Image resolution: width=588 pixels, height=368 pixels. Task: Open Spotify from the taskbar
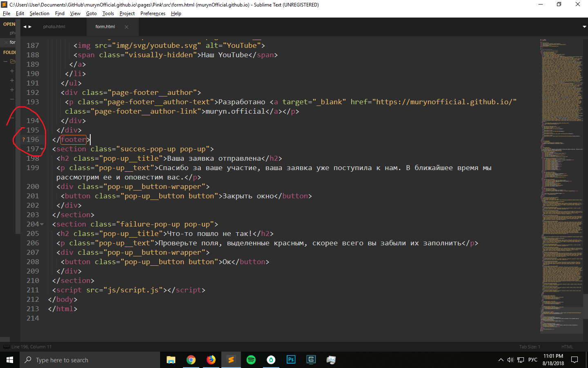tap(251, 360)
